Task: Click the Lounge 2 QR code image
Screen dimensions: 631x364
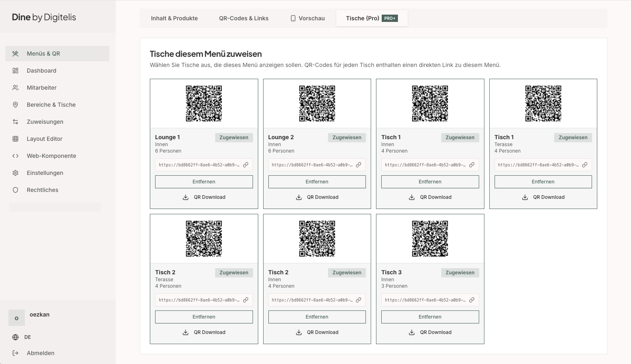Action: pos(317,103)
